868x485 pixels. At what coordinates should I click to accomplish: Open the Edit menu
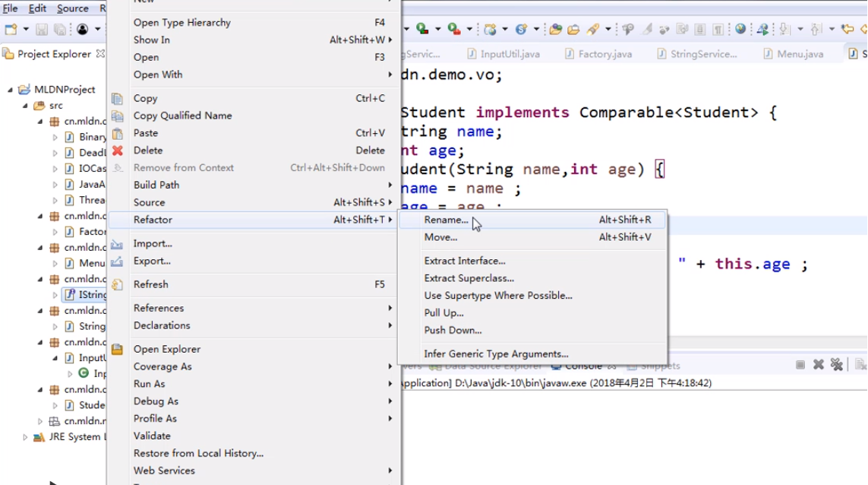[x=37, y=8]
